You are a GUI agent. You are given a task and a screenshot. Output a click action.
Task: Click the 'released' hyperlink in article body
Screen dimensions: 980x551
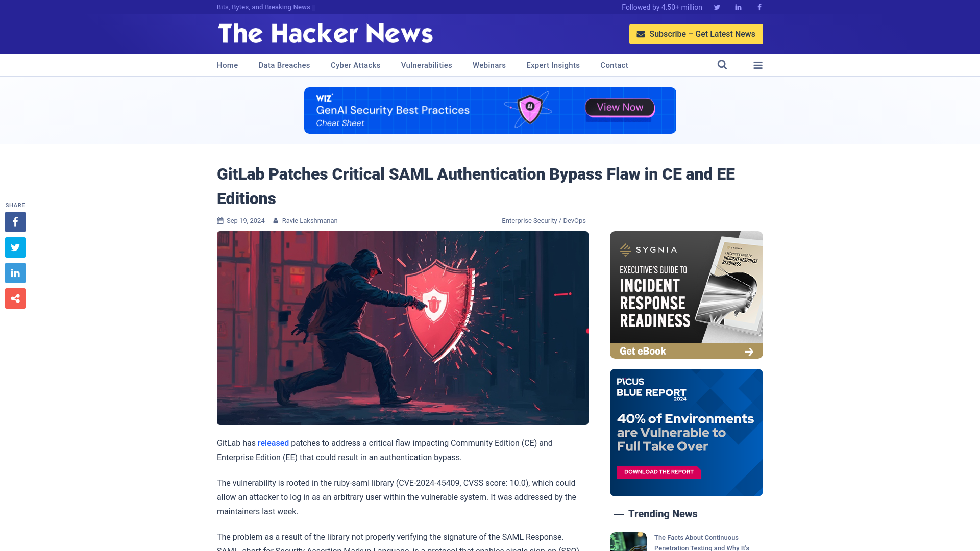(x=273, y=443)
